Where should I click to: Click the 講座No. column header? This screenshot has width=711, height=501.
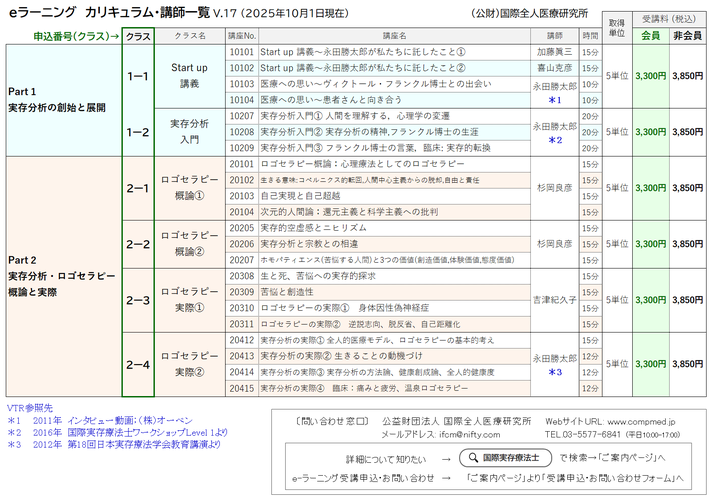tap(242, 36)
